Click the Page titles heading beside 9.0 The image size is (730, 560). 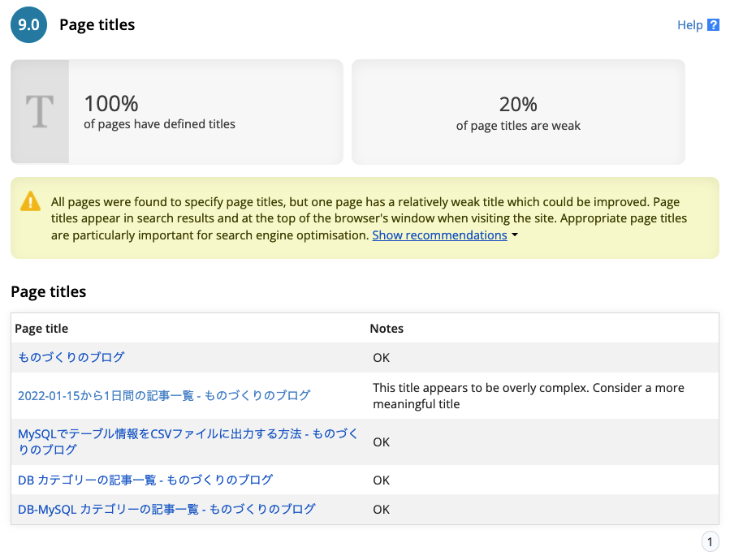(x=97, y=25)
